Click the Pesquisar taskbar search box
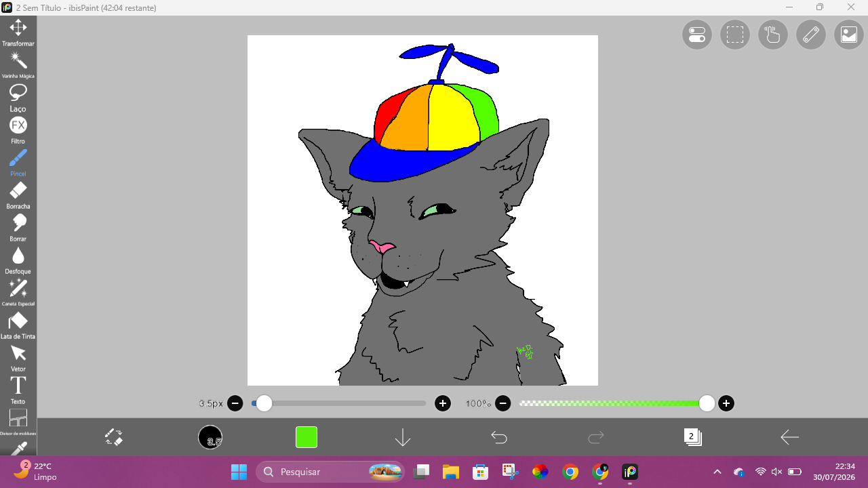 [330, 472]
